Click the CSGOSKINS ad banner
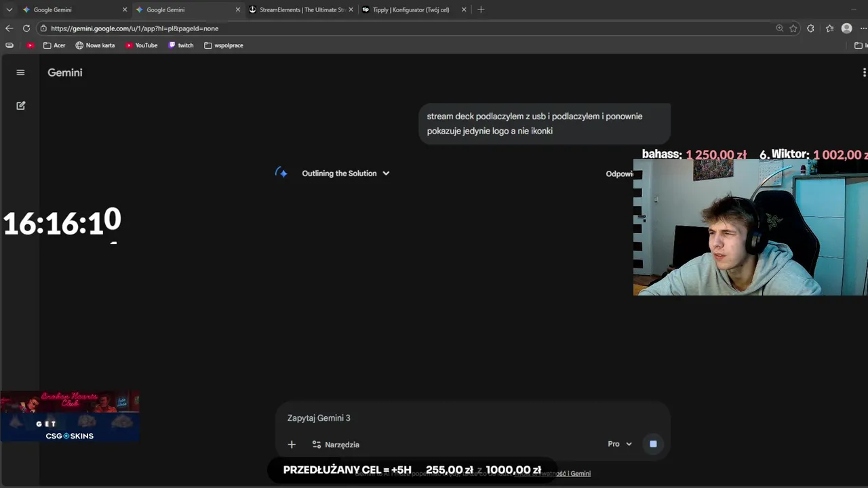 [x=70, y=417]
